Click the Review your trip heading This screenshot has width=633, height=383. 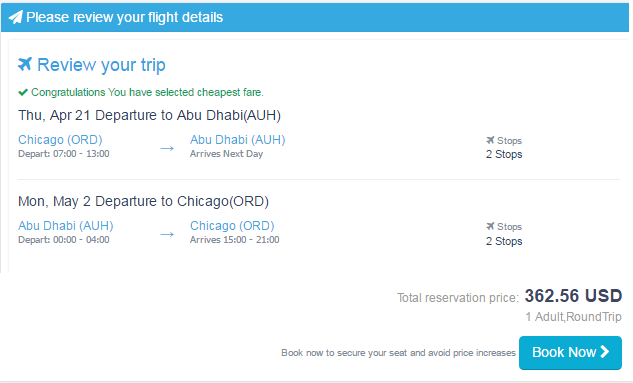101,65
